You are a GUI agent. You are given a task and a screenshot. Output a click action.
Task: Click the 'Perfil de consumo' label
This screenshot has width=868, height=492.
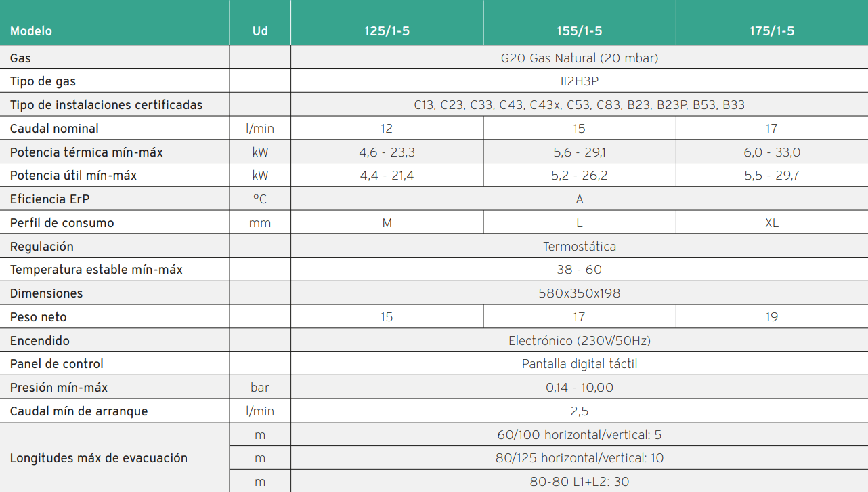pos(62,223)
